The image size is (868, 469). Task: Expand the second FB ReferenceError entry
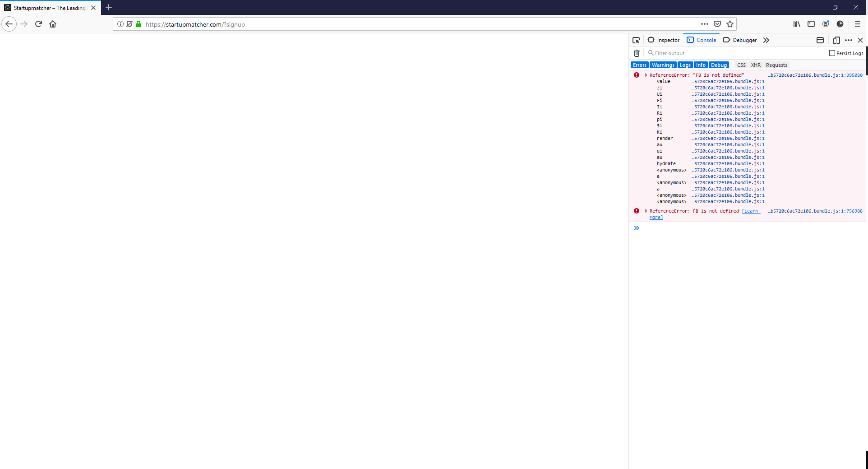click(646, 211)
